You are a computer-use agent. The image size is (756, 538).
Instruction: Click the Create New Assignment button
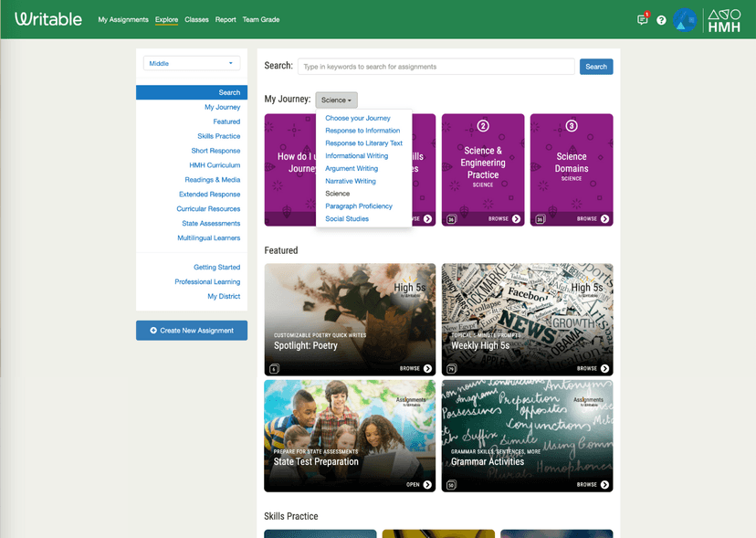191,330
